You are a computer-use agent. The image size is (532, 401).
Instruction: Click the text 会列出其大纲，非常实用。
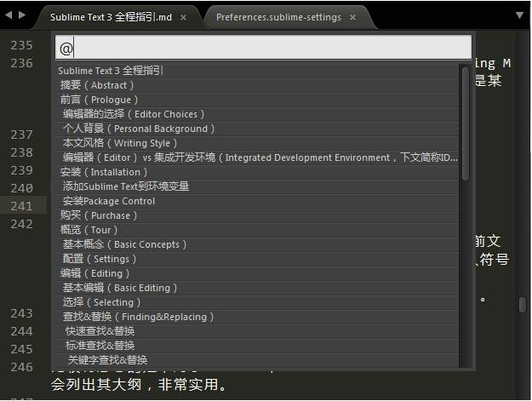[139, 385]
